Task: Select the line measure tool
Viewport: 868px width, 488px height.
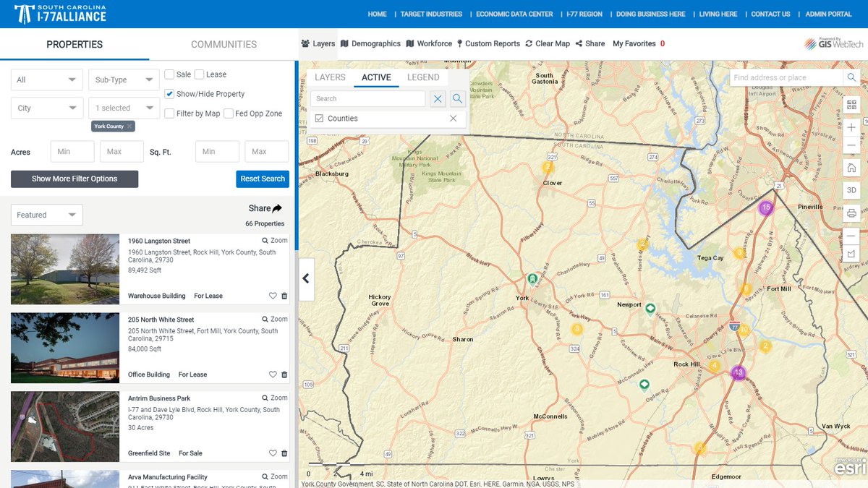Action: [851, 236]
